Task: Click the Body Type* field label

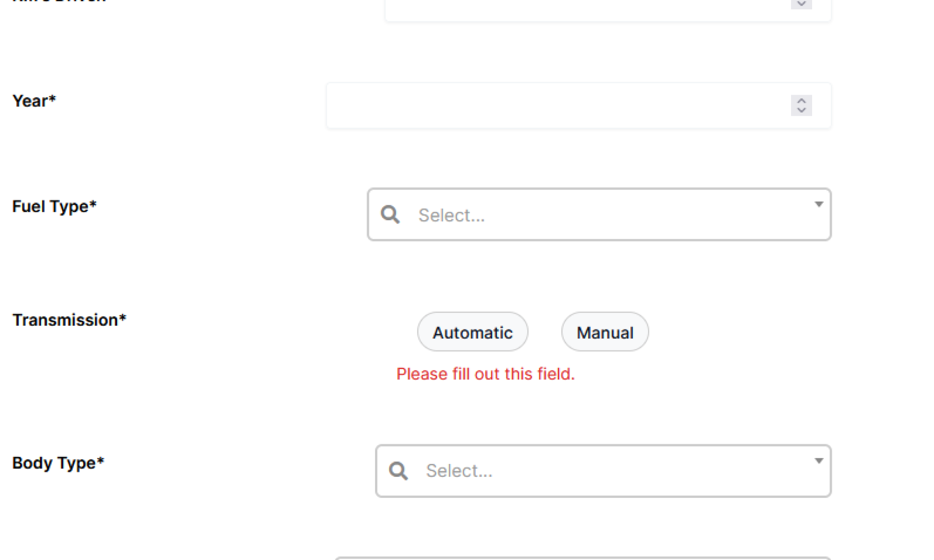Action: (x=58, y=463)
